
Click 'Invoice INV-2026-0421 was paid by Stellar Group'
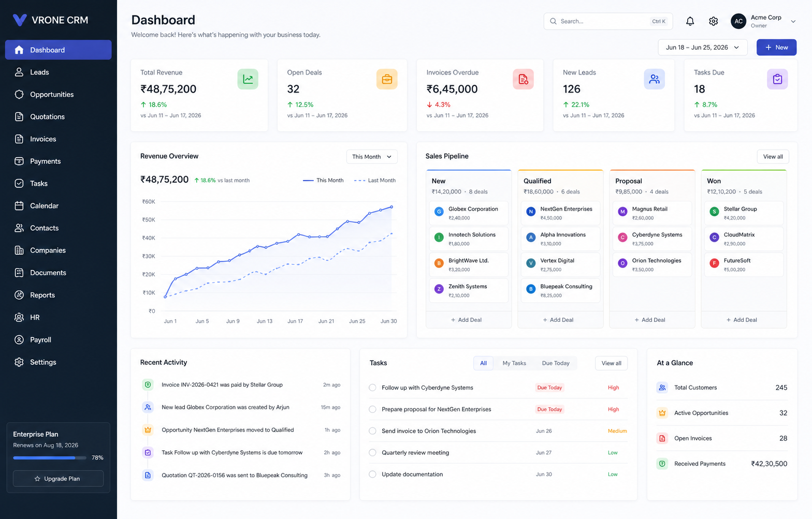[222, 385]
